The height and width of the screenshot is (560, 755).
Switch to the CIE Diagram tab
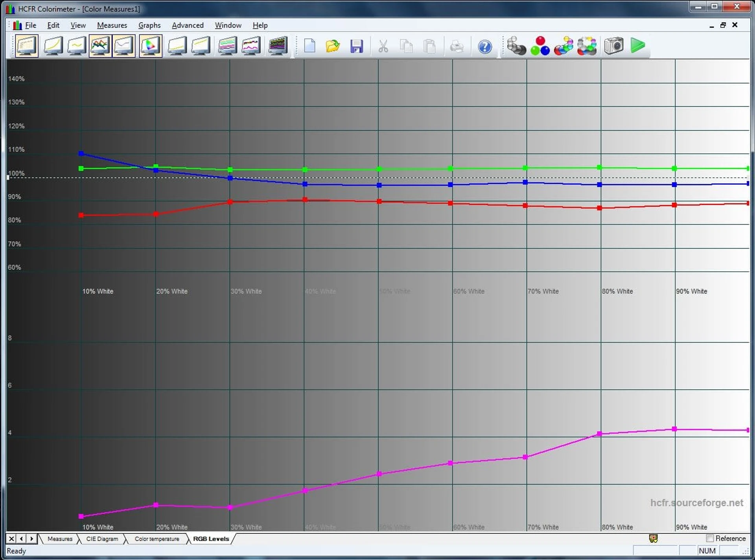(x=102, y=539)
